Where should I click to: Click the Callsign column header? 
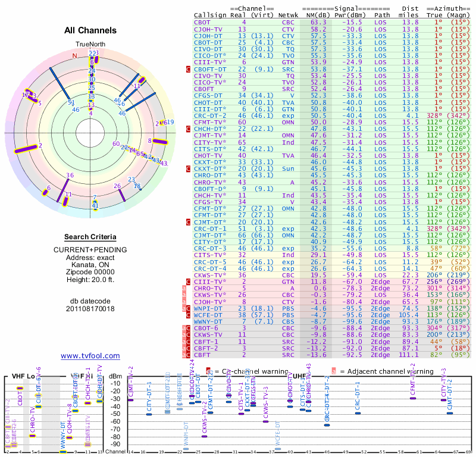[211, 15]
